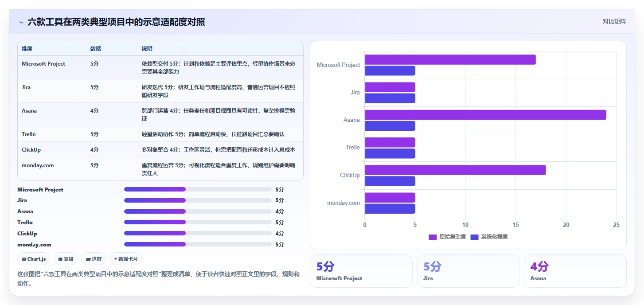Toggle the 系统化程度 legend item

pos(489,237)
